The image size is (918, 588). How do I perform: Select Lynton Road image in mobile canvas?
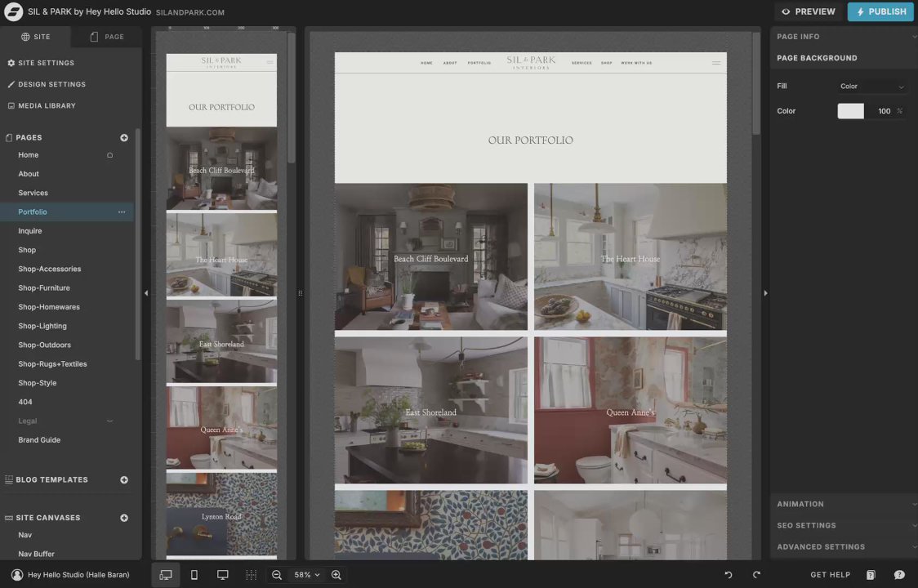(x=221, y=514)
